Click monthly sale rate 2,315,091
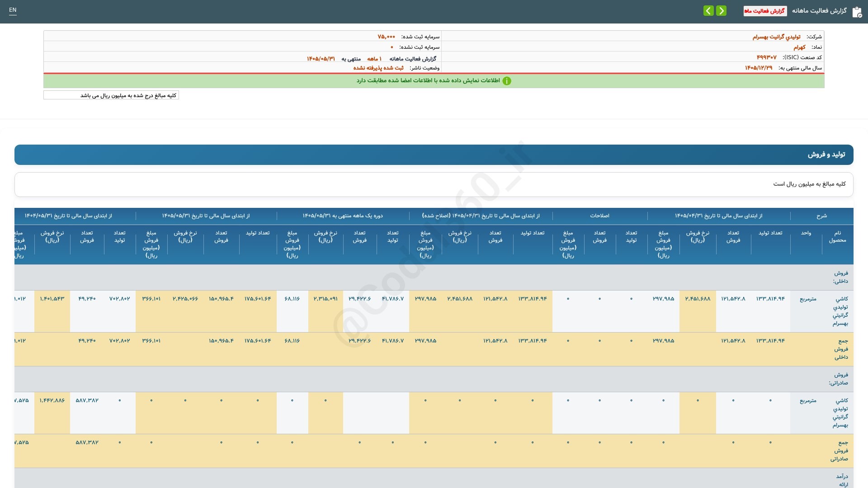868x488 pixels. pos(325,299)
